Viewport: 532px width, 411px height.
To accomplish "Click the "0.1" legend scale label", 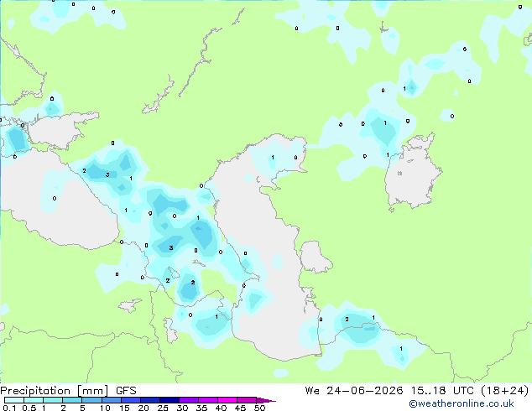I will pyautogui.click(x=9, y=408).
